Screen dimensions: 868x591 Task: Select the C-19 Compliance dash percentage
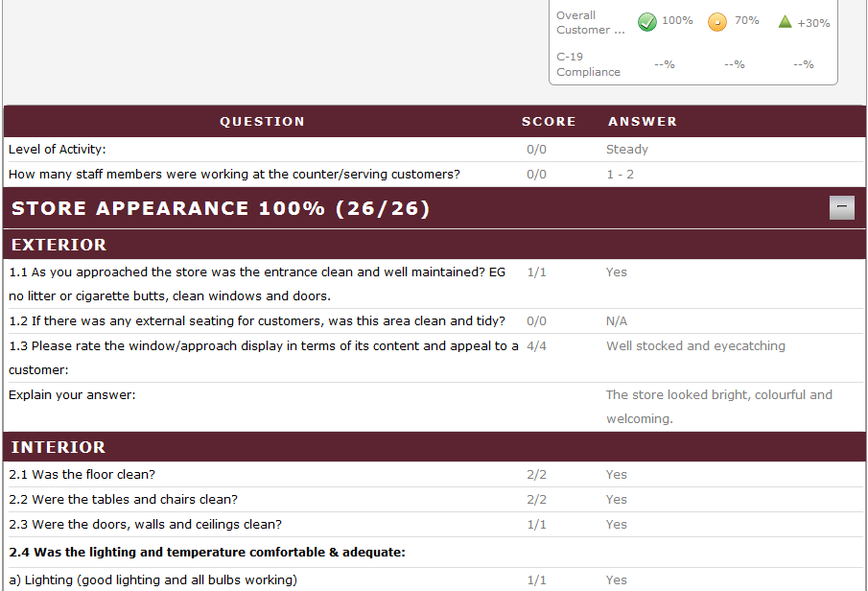pos(664,63)
